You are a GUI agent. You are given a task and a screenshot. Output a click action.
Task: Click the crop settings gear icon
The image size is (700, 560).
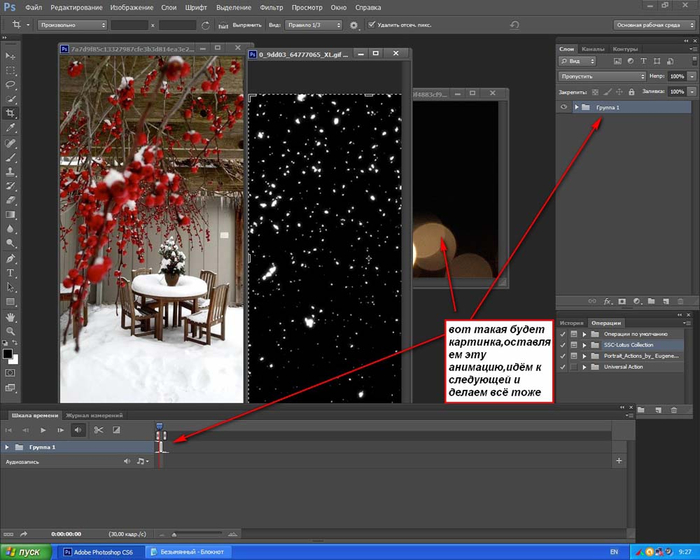[354, 25]
